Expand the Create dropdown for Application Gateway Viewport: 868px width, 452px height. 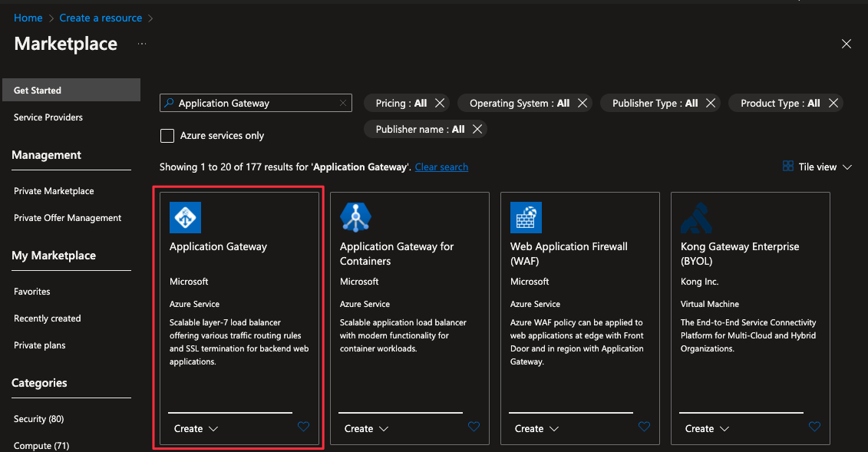point(196,429)
